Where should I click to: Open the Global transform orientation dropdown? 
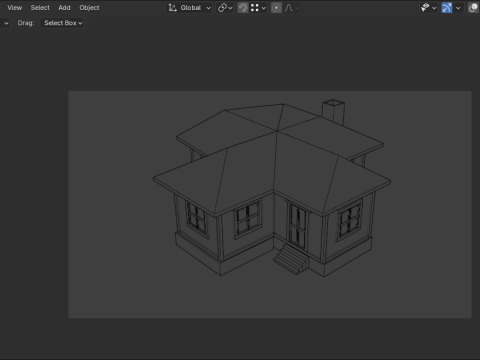[x=190, y=8]
